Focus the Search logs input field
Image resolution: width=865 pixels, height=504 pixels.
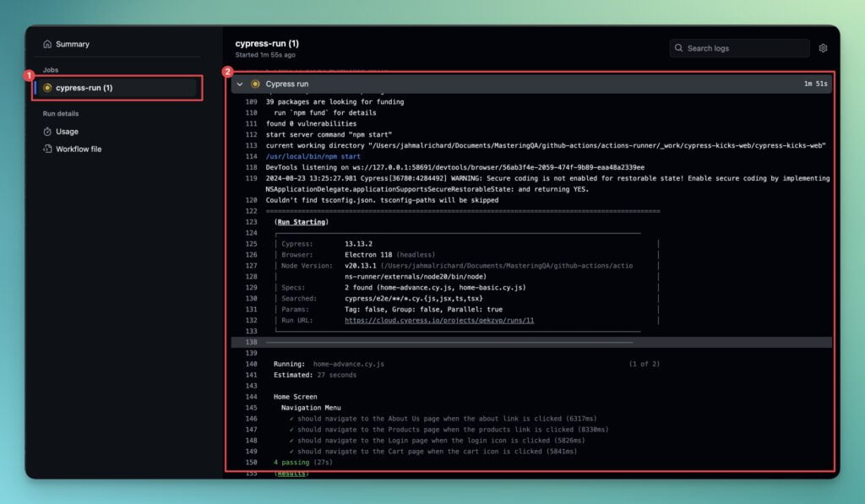point(739,48)
